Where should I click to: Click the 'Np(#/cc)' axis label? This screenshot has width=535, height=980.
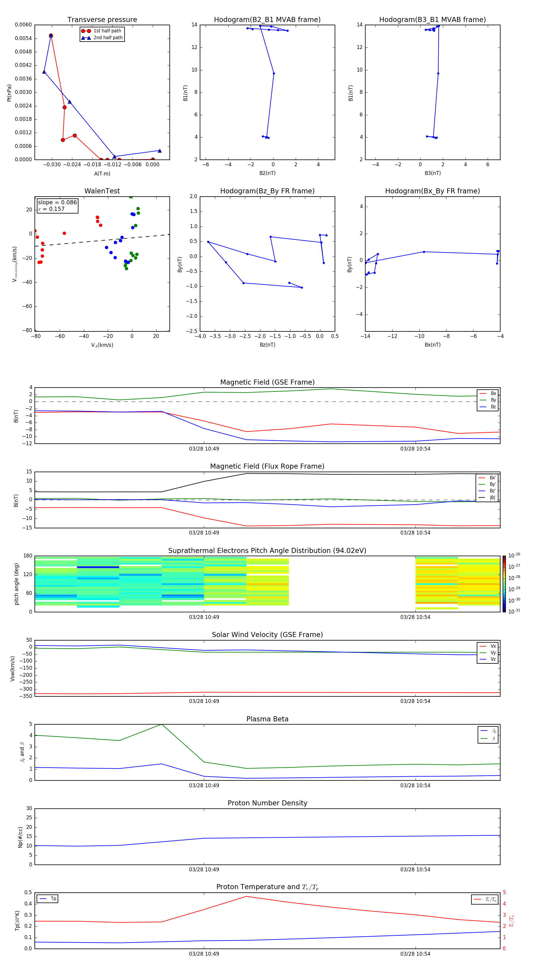[20, 837]
